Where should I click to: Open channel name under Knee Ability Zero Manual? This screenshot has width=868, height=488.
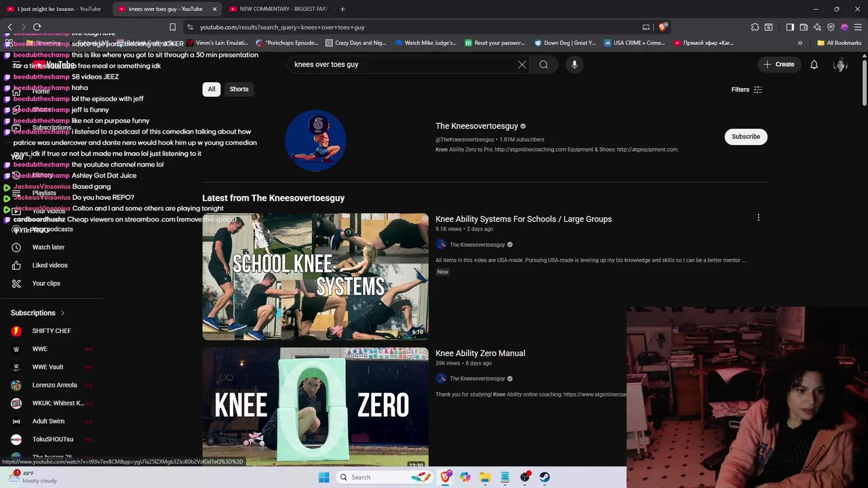click(477, 379)
